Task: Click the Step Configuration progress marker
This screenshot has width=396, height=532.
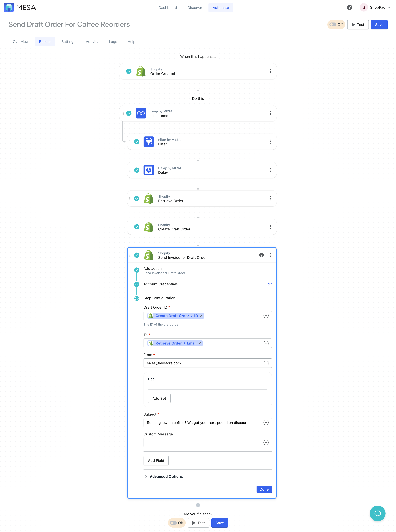Action: [x=137, y=298]
